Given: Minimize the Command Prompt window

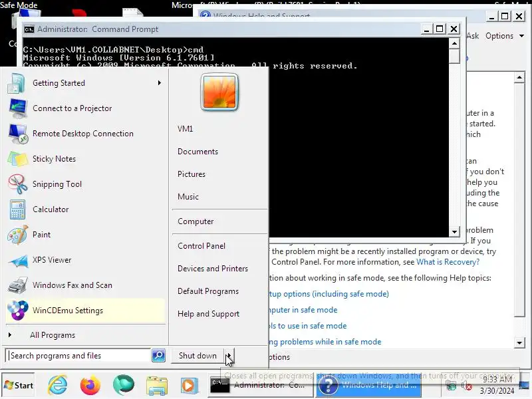Looking at the screenshot, I should coord(427,29).
